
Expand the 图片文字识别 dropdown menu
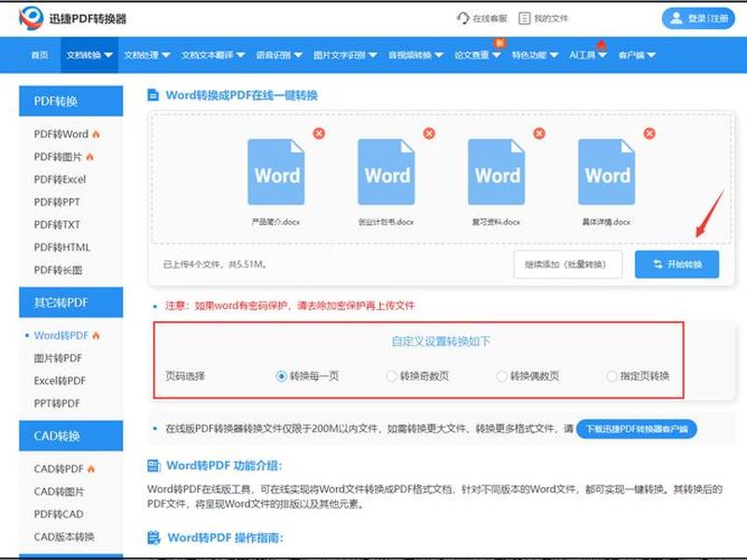pyautogui.click(x=345, y=55)
